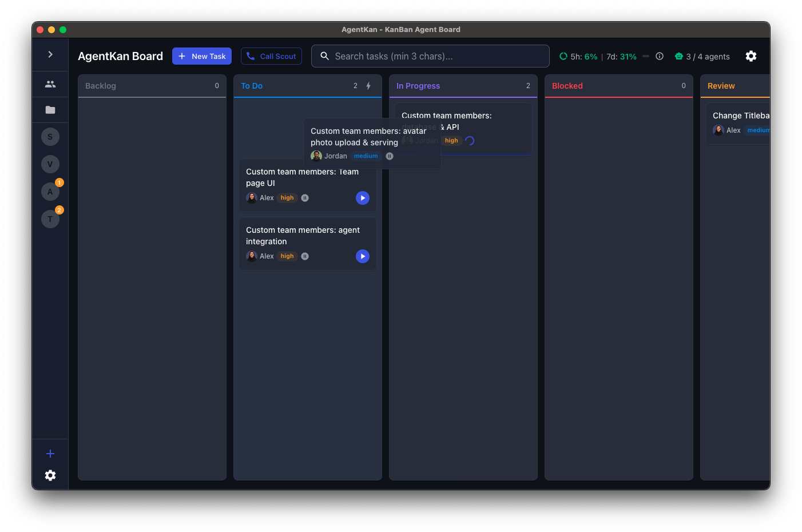Select the Review column header

coord(721,85)
